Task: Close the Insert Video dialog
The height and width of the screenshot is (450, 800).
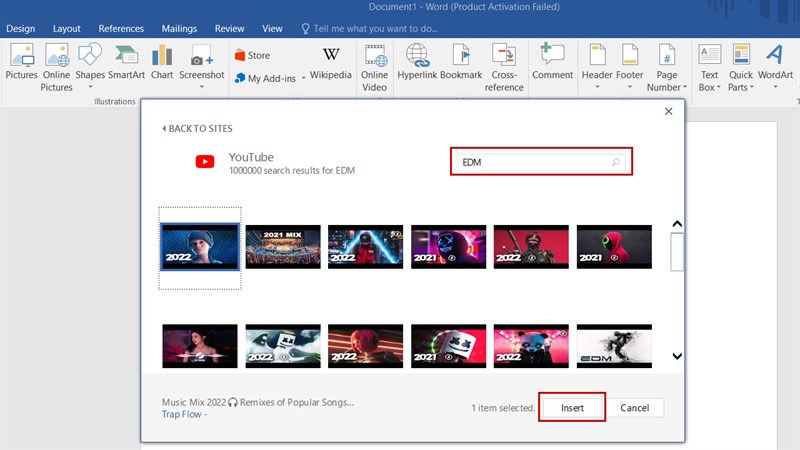Action: (668, 111)
